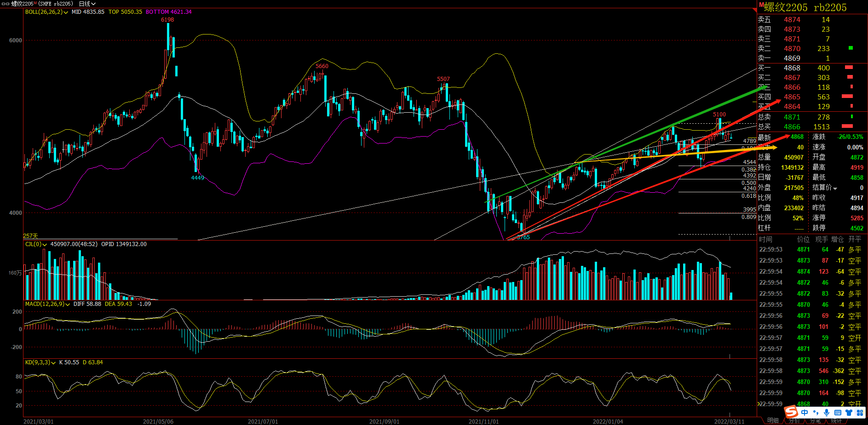Toggle Sogou Chinese/English mode 中

point(805,413)
